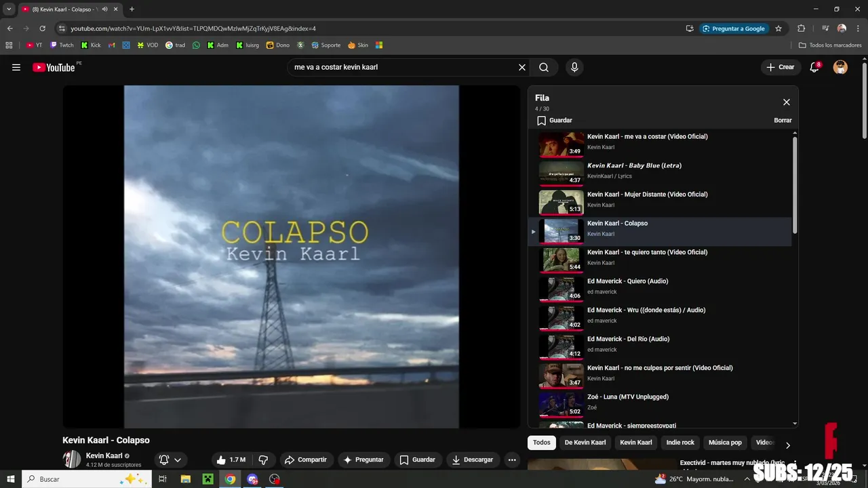
Task: Open tab search dropdown arrow
Action: [9, 9]
